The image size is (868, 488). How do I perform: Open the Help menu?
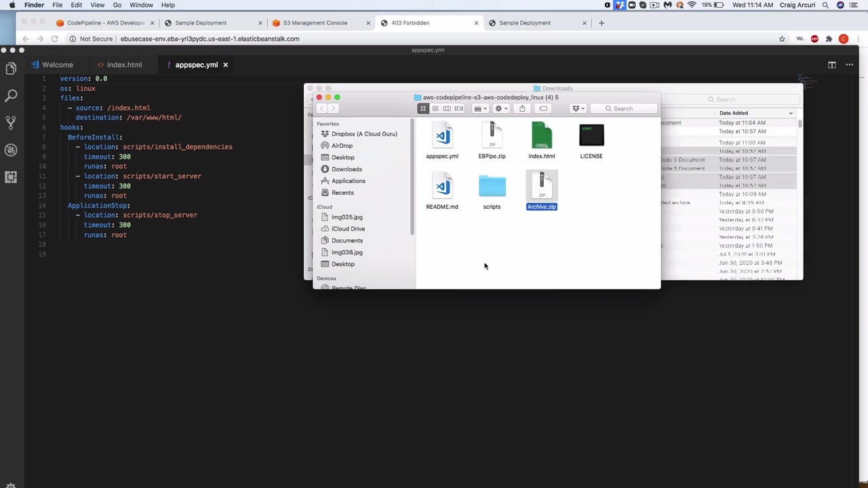coord(168,5)
